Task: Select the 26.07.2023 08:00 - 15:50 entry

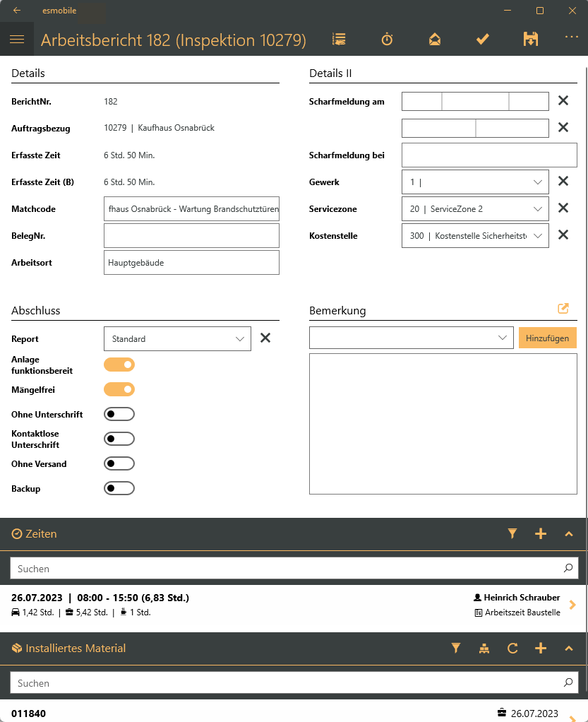Action: point(294,605)
